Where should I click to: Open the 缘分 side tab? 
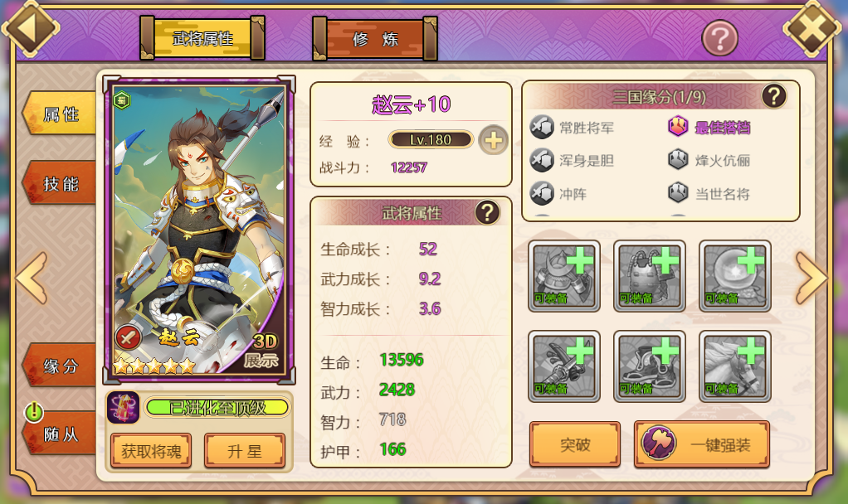[x=60, y=366]
